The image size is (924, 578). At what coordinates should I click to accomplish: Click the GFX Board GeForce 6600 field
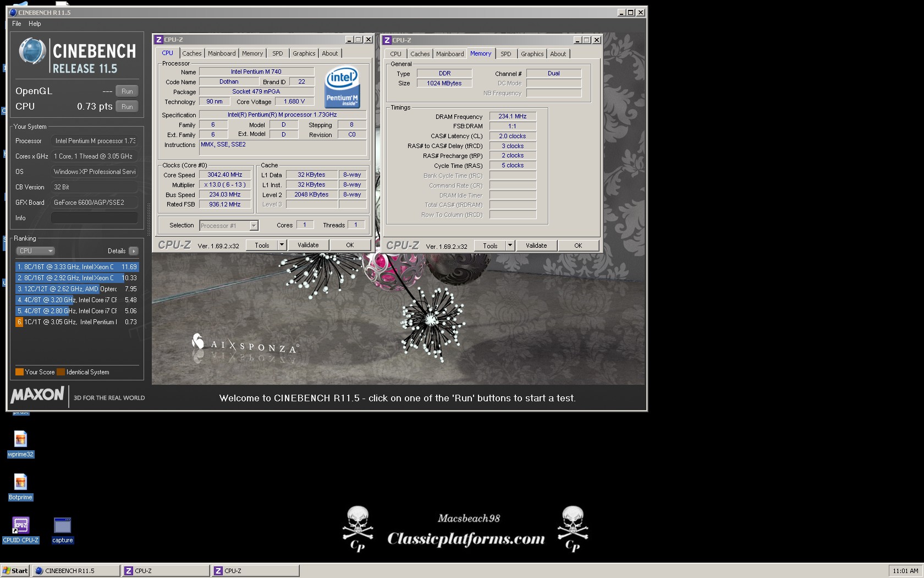click(94, 203)
